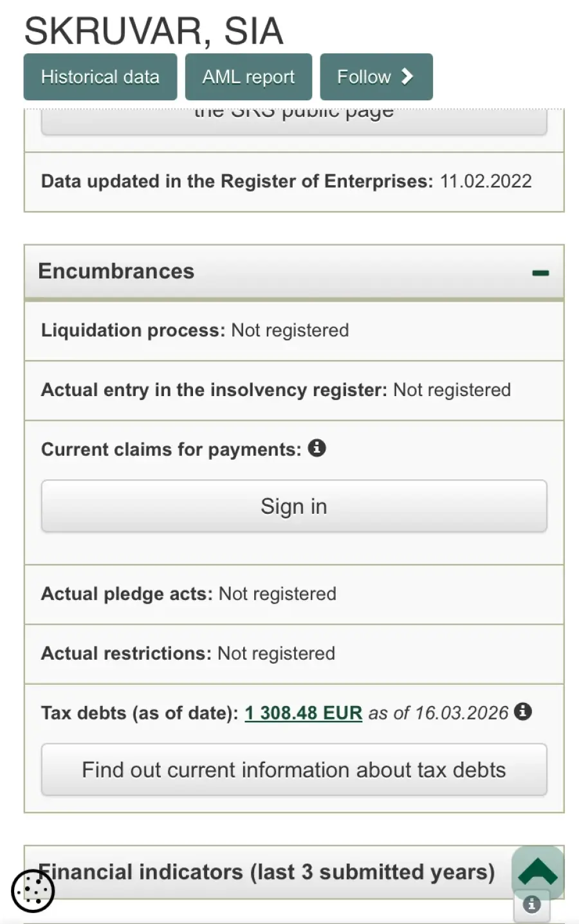Open the AML report

coord(248,77)
